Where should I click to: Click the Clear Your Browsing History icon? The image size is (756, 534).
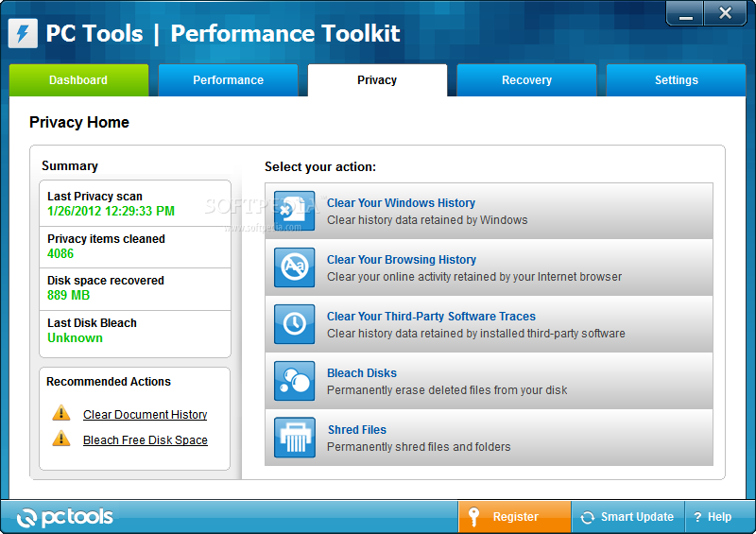294,267
